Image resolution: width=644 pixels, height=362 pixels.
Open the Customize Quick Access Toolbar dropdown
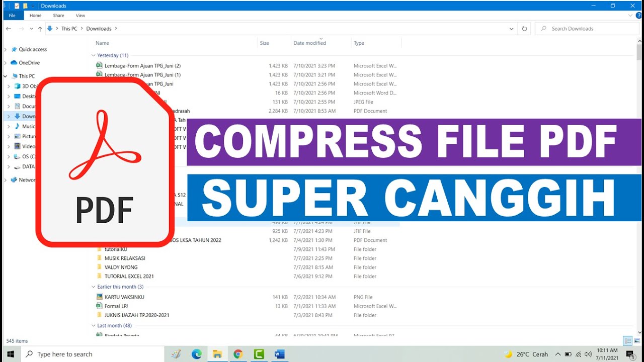tap(33, 6)
